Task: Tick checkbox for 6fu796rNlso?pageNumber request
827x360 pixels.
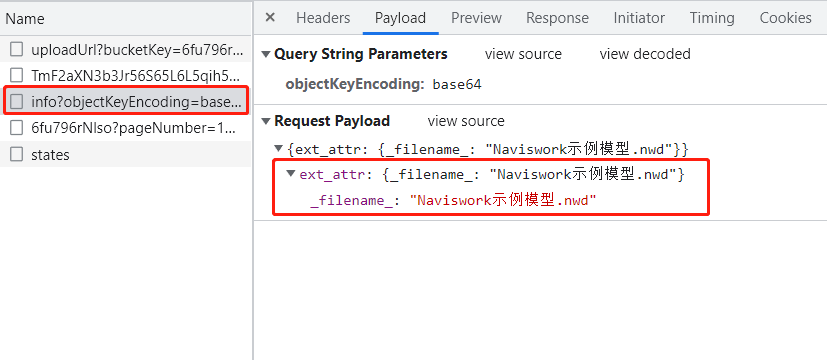Action: [x=17, y=128]
